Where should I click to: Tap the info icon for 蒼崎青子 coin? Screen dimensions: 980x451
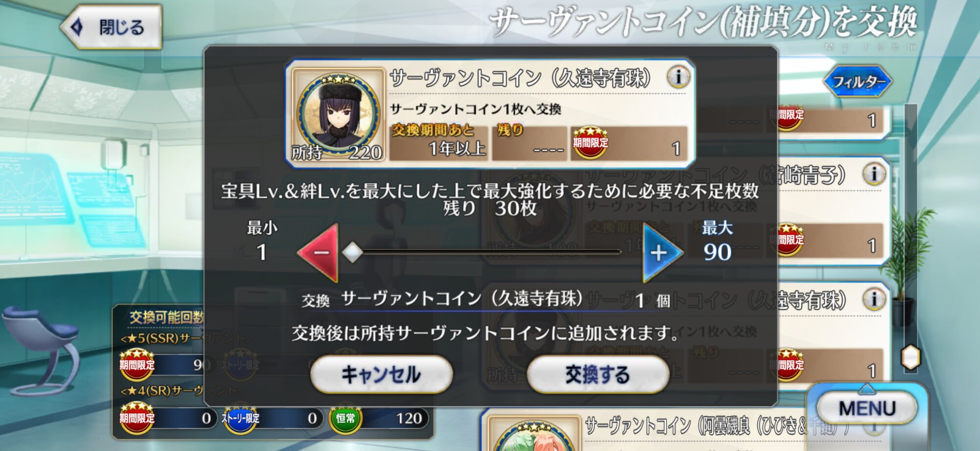874,175
